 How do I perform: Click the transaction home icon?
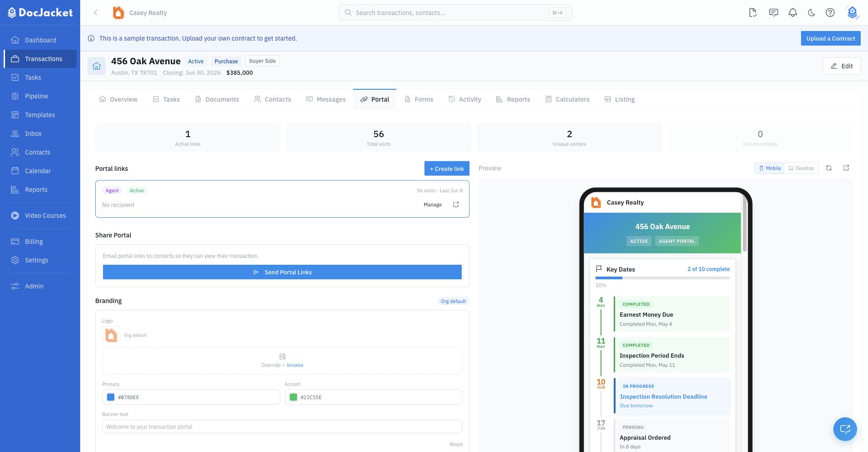point(97,66)
